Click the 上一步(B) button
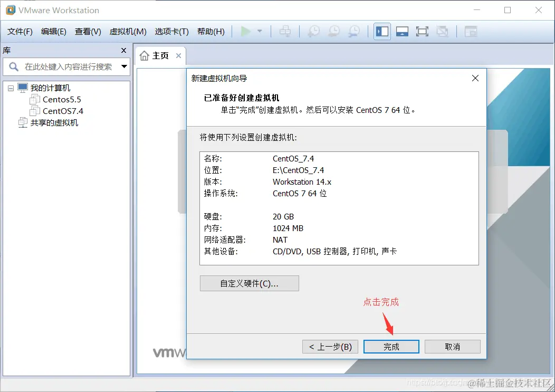 [330, 347]
